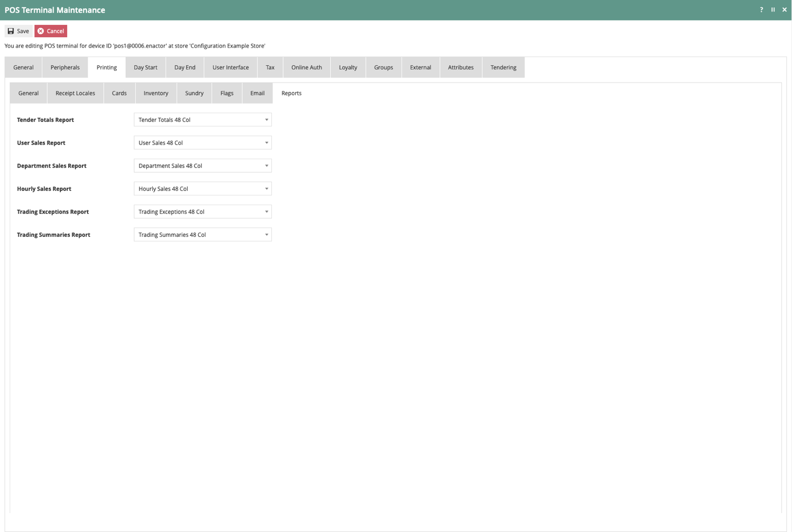Click the Hourly Sales Report label

[44, 189]
